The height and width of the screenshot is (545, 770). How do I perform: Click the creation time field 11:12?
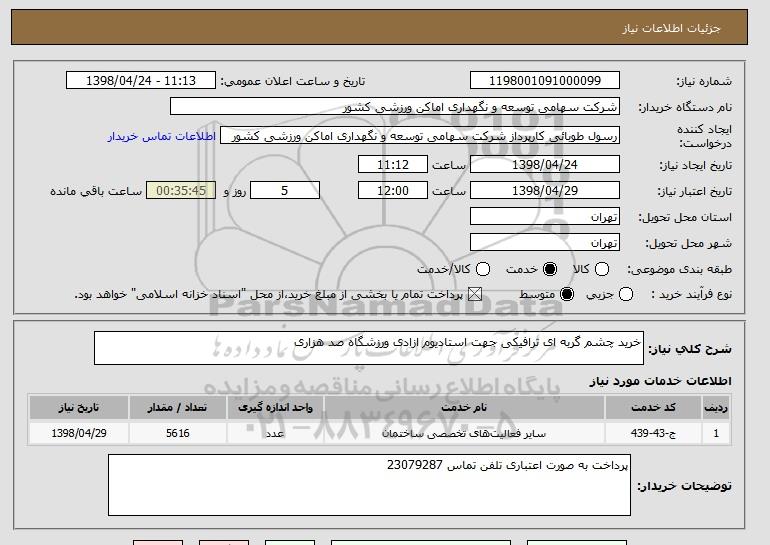point(393,164)
